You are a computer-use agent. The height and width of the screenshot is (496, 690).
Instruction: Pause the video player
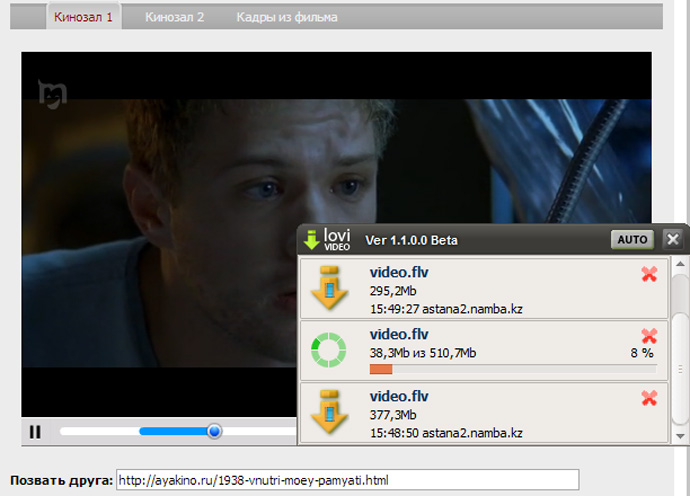point(35,432)
